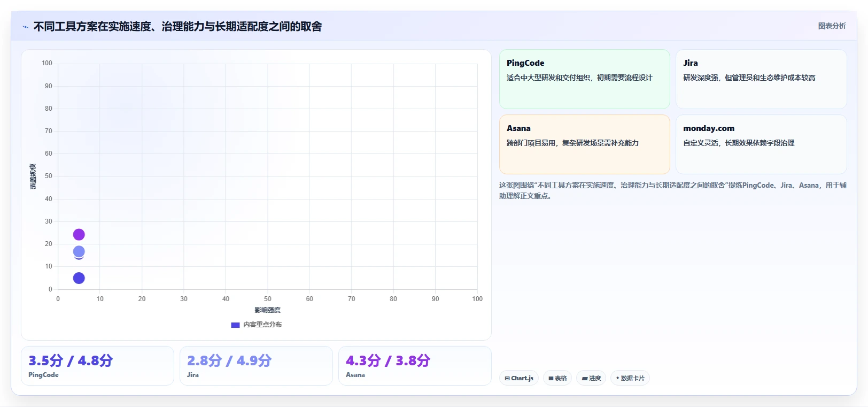Click the icon inside the 数据卡片 tag
Image resolution: width=868 pixels, height=407 pixels.
[617, 378]
